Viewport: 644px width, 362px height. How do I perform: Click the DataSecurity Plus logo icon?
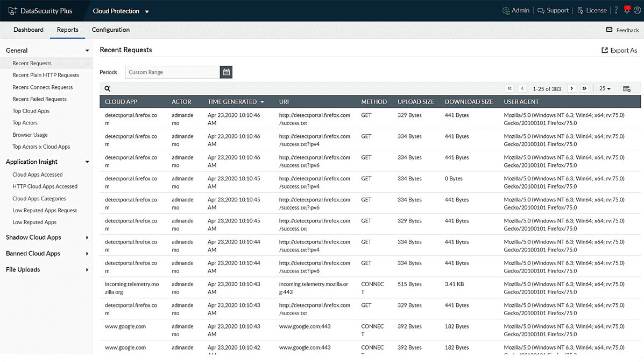[x=12, y=10]
